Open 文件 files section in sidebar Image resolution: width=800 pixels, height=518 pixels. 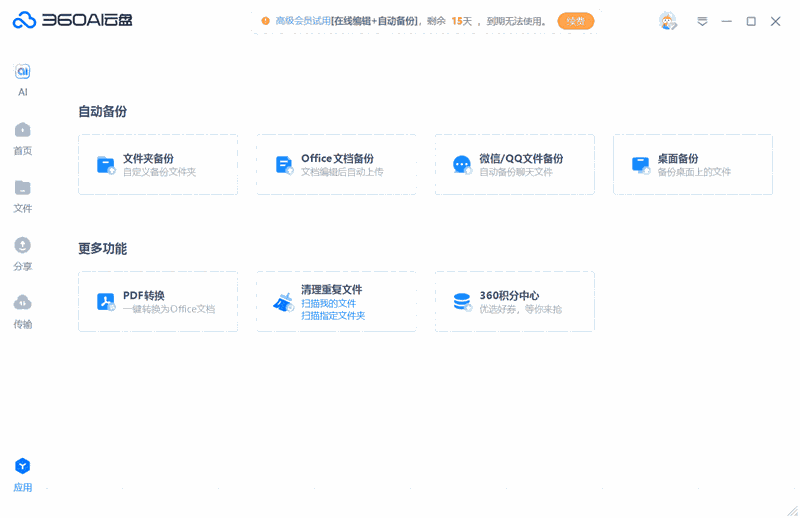22,196
